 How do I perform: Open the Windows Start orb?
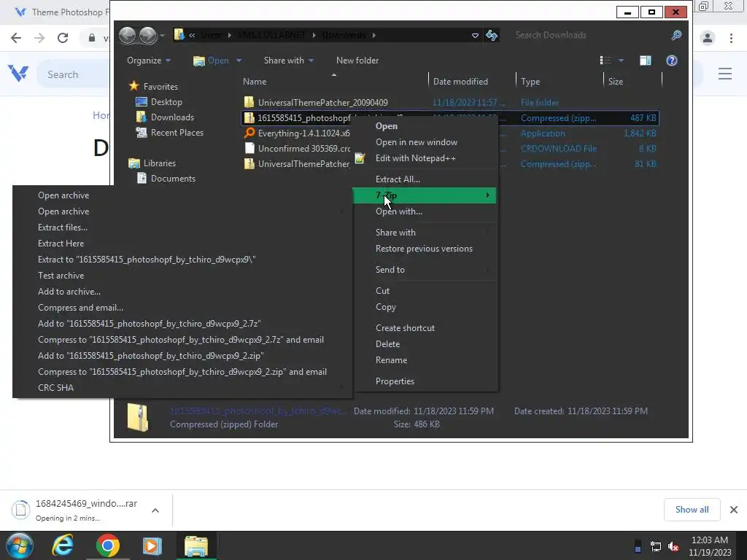click(20, 545)
